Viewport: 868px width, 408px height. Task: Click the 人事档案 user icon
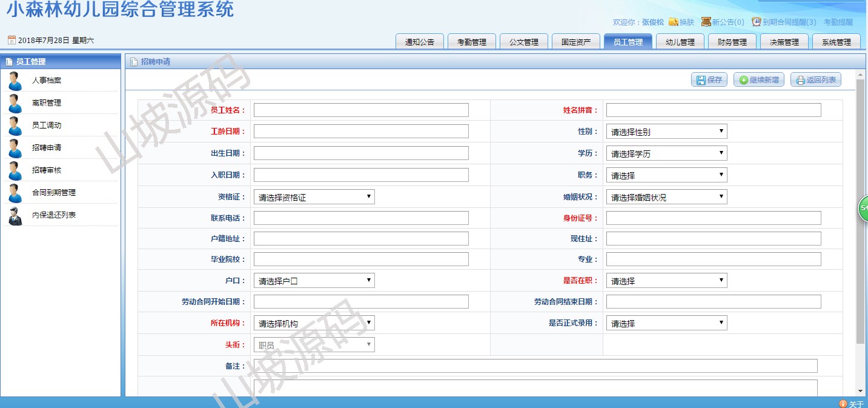[15, 81]
